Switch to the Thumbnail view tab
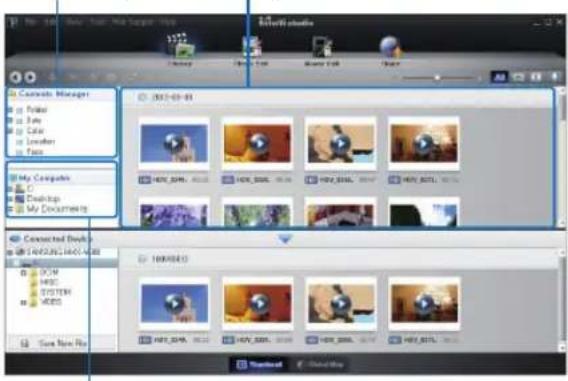 tap(259, 364)
